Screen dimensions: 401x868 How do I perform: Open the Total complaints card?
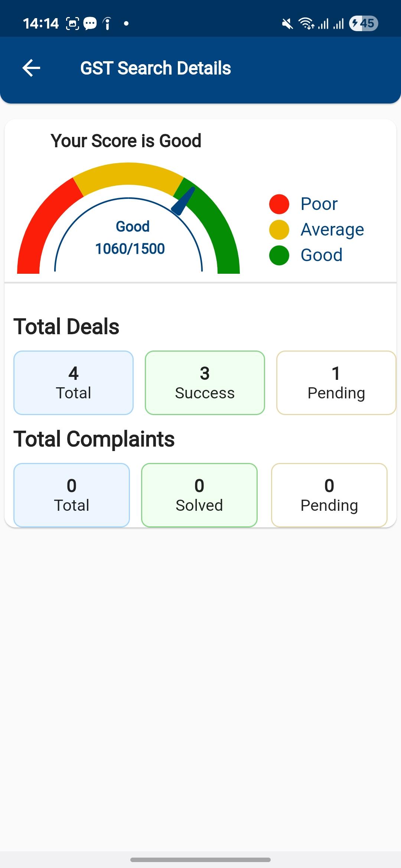72,495
